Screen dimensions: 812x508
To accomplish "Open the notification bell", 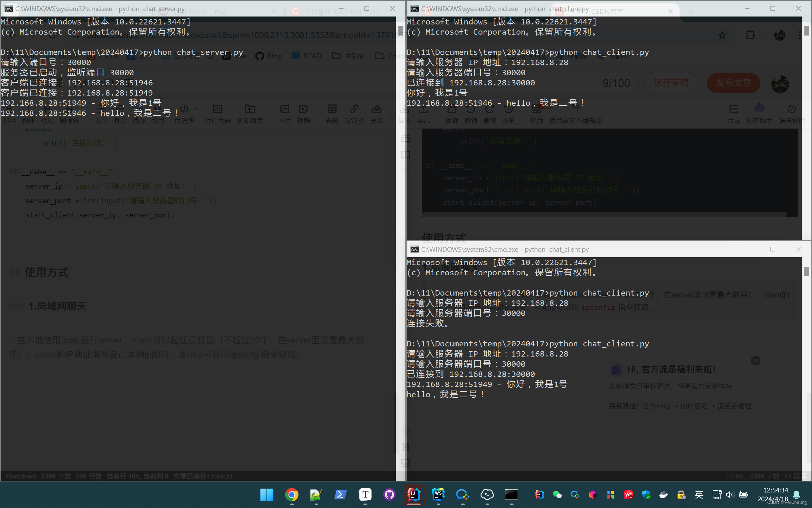I will tap(796, 495).
